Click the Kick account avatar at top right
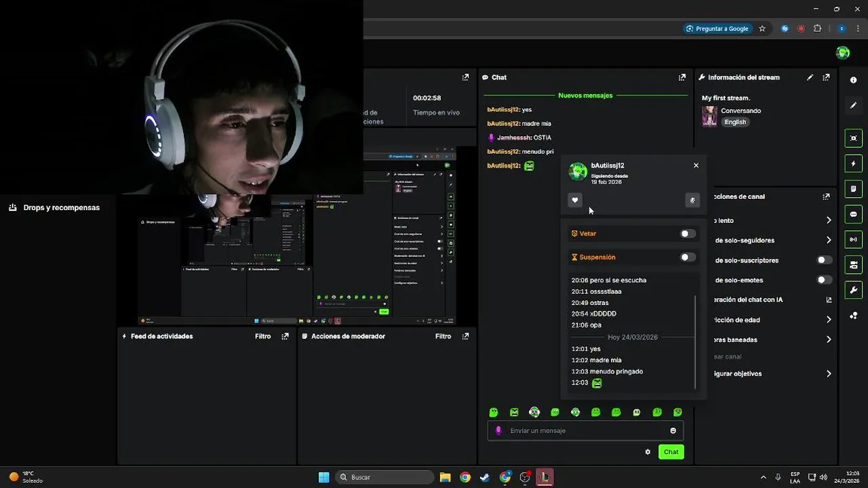Image resolution: width=868 pixels, height=488 pixels. (843, 53)
